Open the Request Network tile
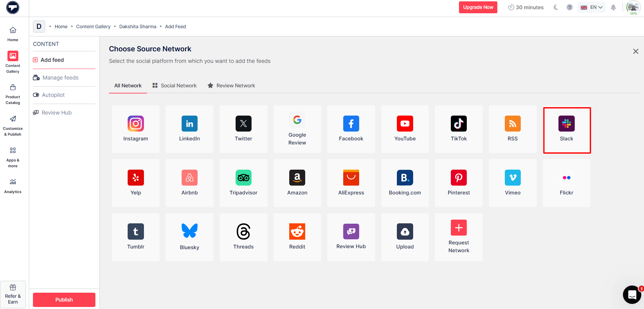 point(459,237)
